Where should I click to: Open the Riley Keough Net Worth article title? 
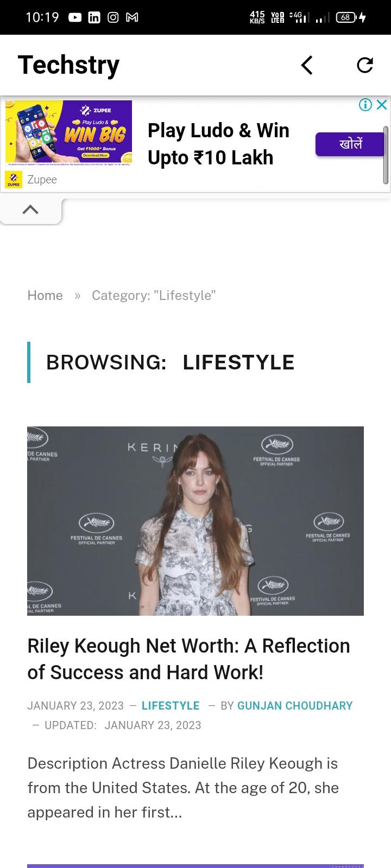pos(189,659)
